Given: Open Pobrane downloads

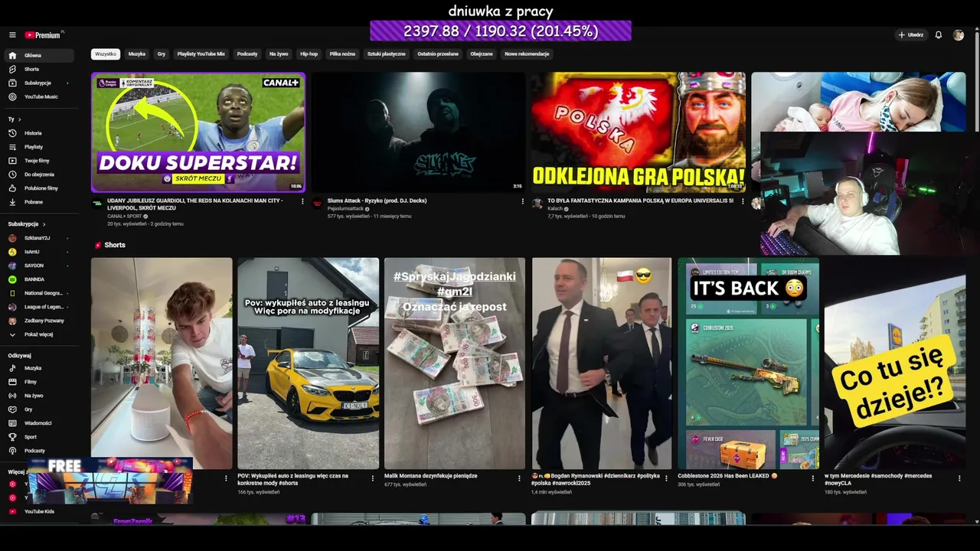Looking at the screenshot, I should tap(38, 202).
